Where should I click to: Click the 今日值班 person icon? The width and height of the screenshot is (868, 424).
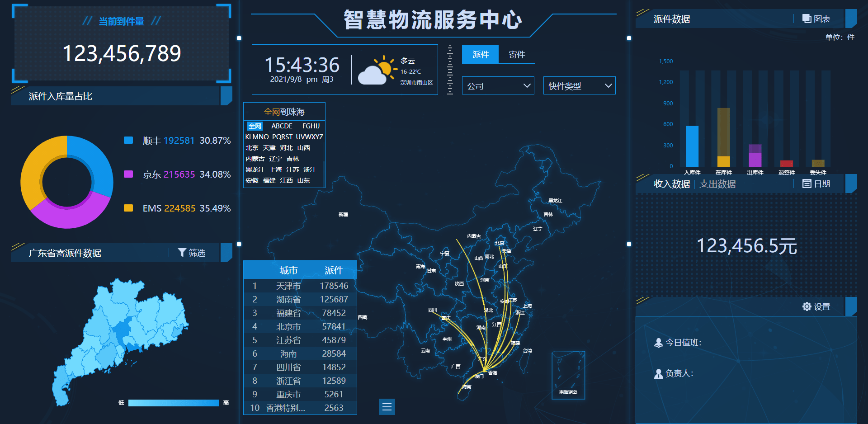[658, 343]
